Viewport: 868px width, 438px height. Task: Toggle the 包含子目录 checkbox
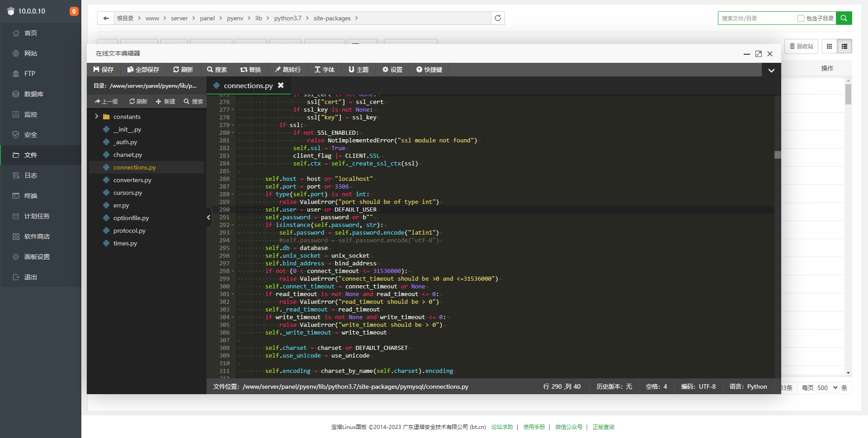tap(801, 19)
